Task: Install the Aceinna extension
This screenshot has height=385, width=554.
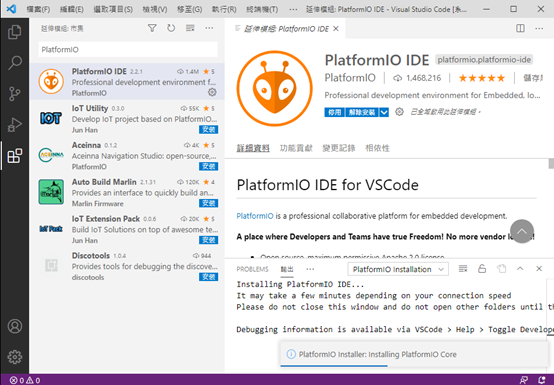Action: (208, 166)
